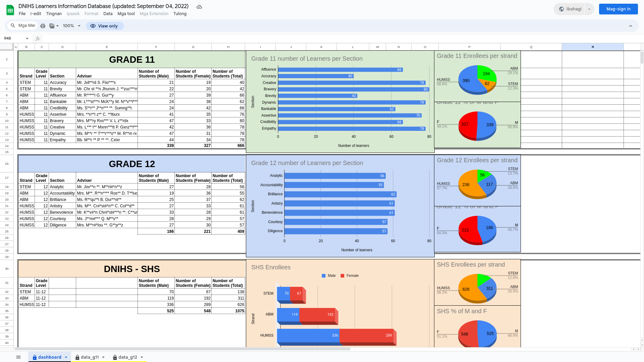Click the fx icon in the formula bar
Viewport: 644px width, 362px height.
click(x=37, y=38)
